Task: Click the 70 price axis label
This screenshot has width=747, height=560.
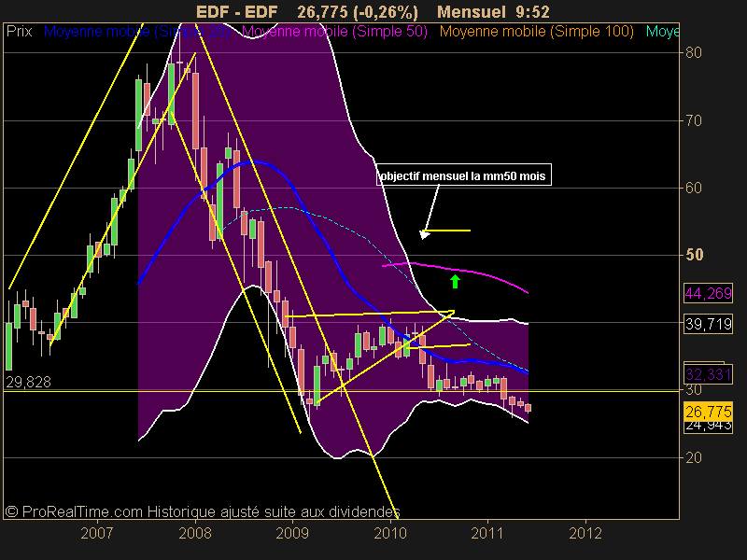Action: 694,120
